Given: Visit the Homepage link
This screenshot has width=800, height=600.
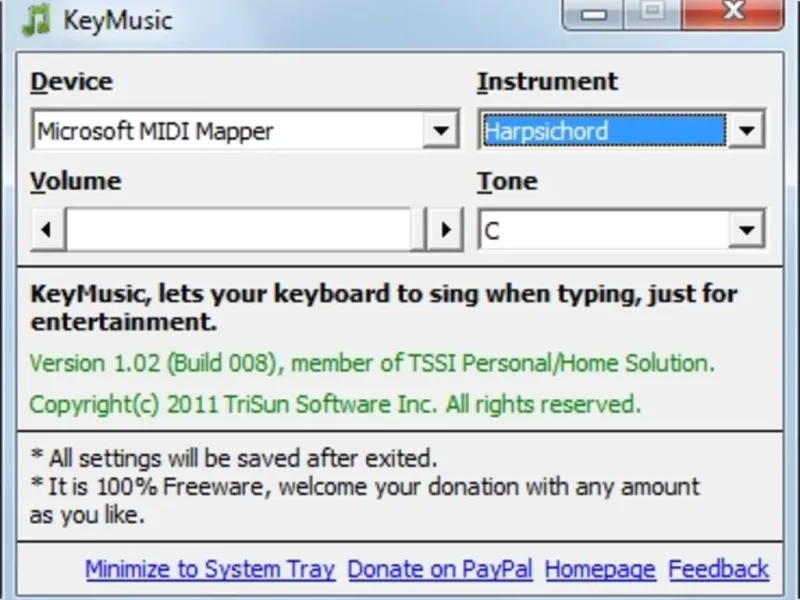Looking at the screenshot, I should [600, 569].
